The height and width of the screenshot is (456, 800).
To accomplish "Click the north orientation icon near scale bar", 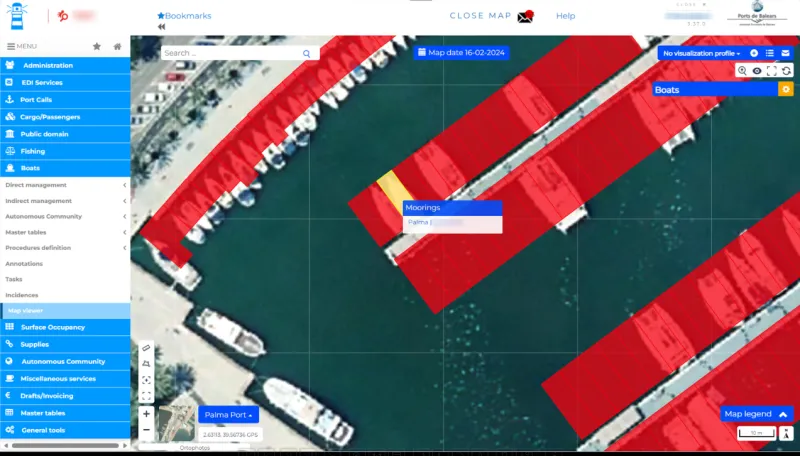I will coord(787,433).
